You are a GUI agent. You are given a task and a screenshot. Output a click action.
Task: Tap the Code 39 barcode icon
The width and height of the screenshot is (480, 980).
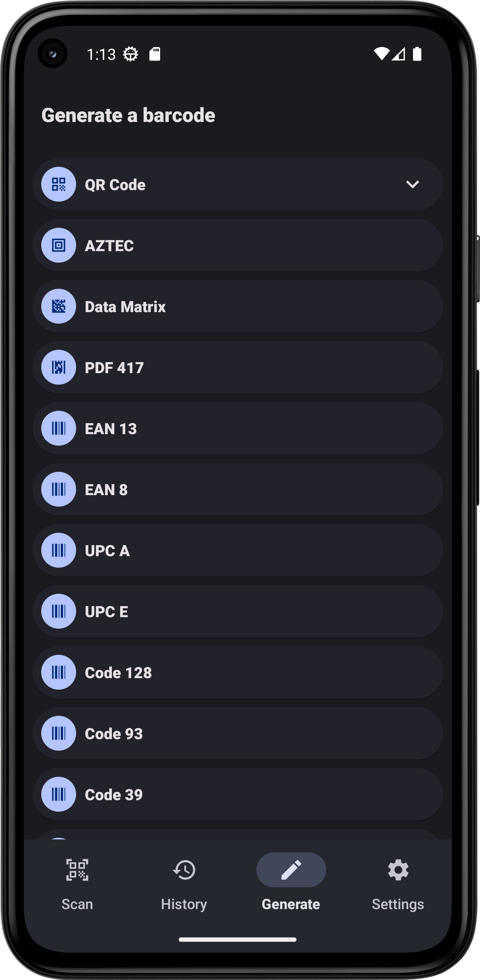pos(59,794)
